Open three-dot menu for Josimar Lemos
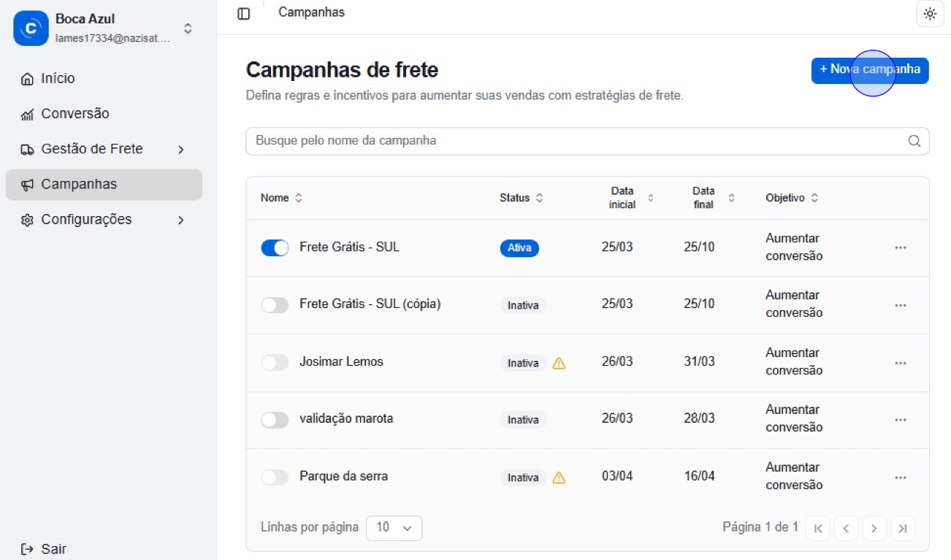The height and width of the screenshot is (560, 951). (900, 363)
